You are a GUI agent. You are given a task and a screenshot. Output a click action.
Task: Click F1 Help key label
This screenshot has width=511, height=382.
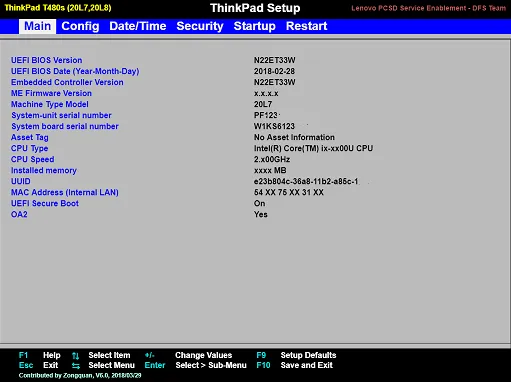[x=40, y=355]
